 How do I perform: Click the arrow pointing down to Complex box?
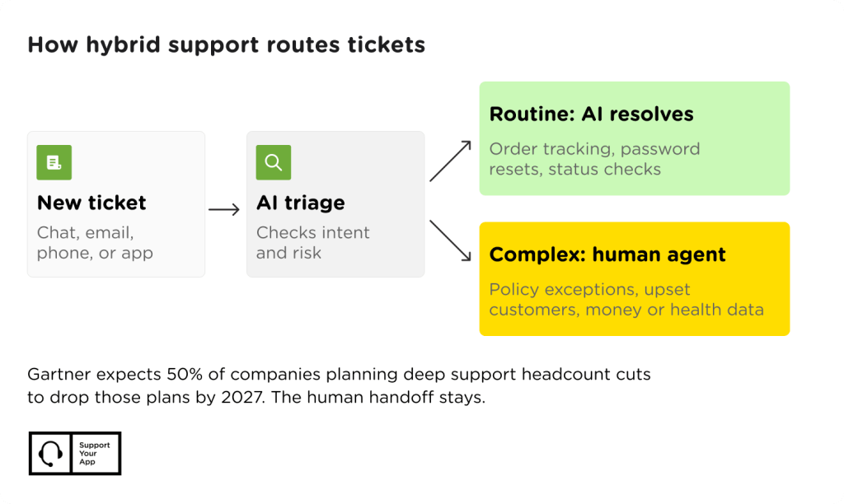451,240
